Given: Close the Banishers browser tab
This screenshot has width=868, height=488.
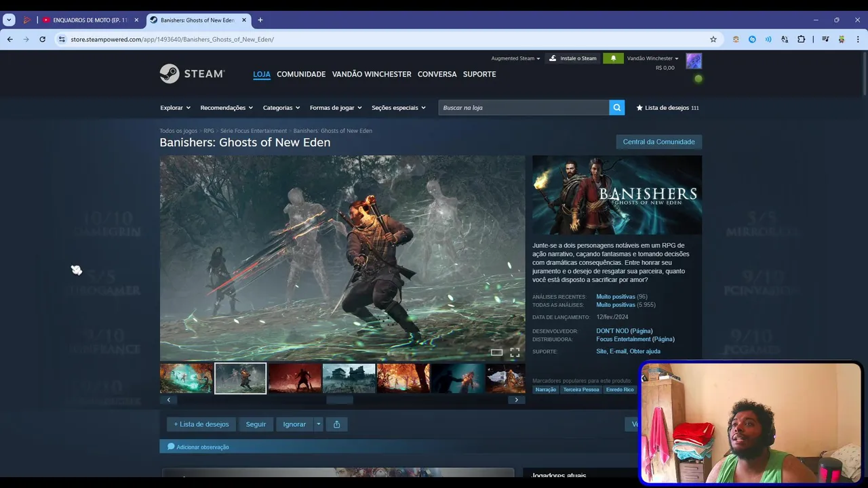Looking at the screenshot, I should tap(244, 20).
